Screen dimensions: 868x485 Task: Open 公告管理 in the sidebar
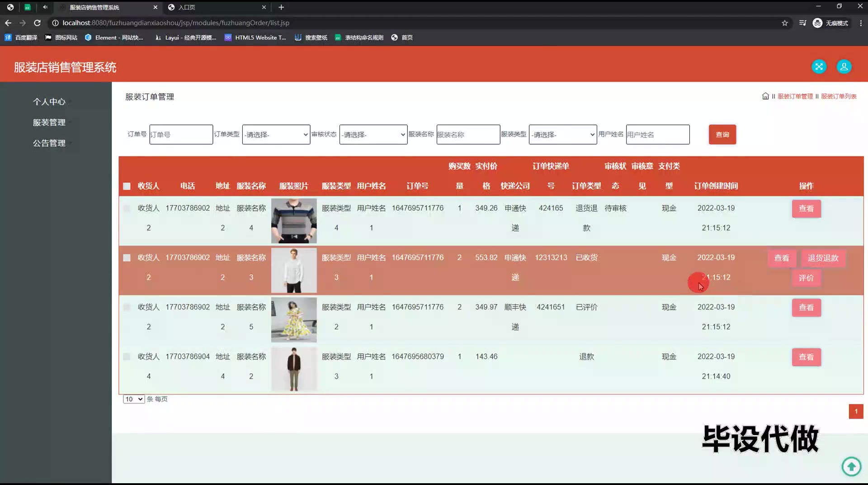49,143
